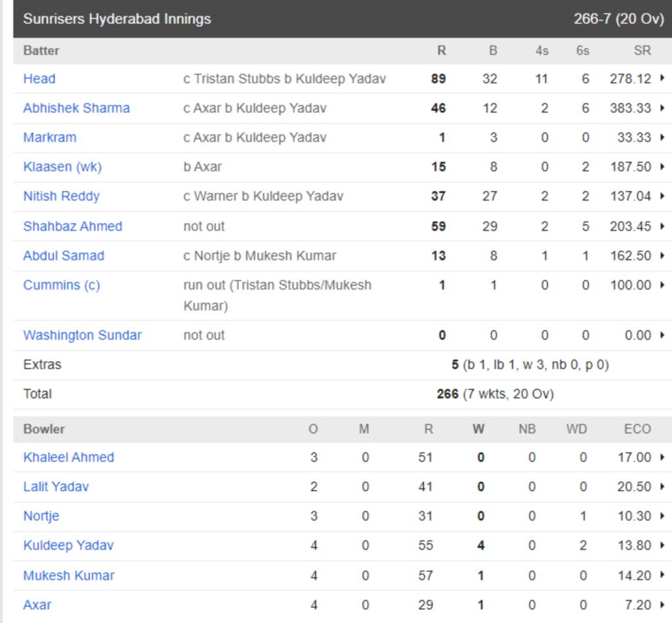
Task: Click Head's dismissal text 'c Tristan Stubbs b Kuldeep Yadav'
Action: click(285, 79)
